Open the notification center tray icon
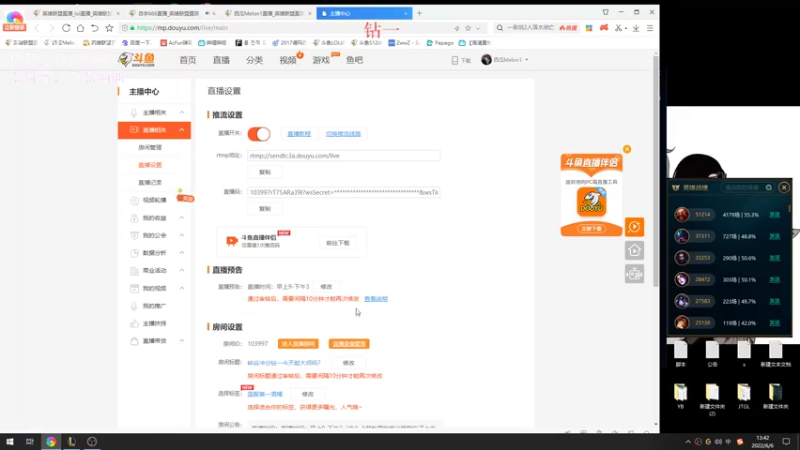 click(786, 441)
